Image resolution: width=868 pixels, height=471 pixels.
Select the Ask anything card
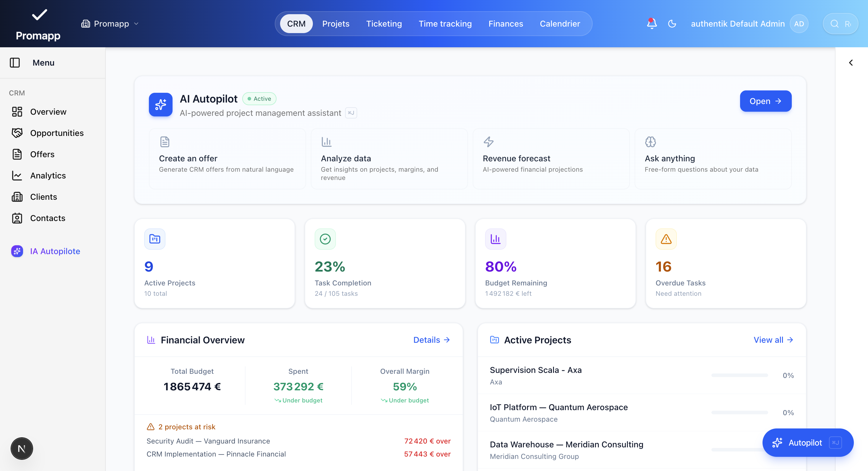pos(713,159)
